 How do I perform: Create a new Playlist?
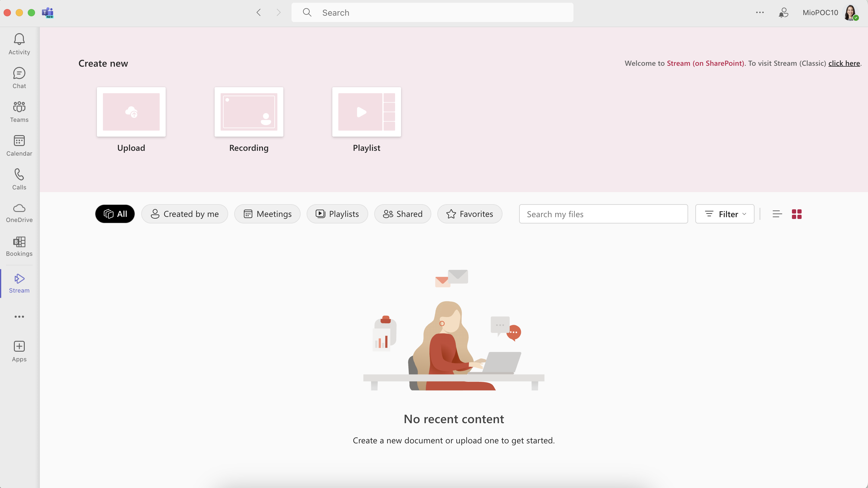[x=366, y=112]
